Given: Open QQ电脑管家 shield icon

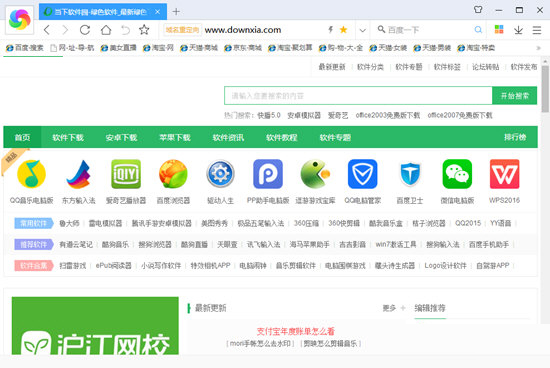Looking at the screenshot, I should [363, 174].
